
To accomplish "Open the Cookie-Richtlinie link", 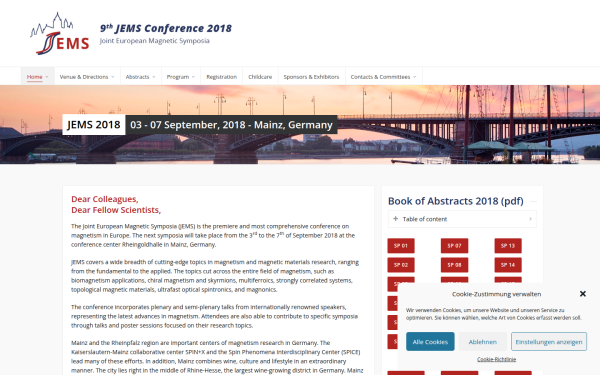I will click(496, 359).
